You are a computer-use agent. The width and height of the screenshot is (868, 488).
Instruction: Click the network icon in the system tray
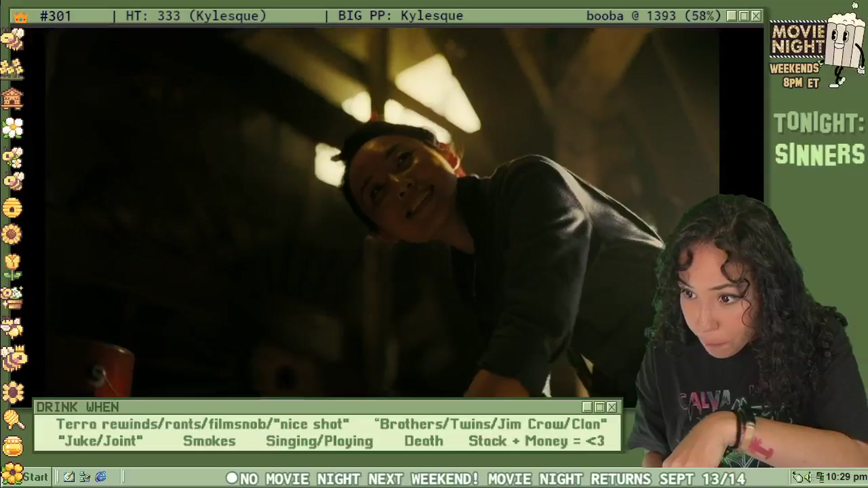[820, 477]
